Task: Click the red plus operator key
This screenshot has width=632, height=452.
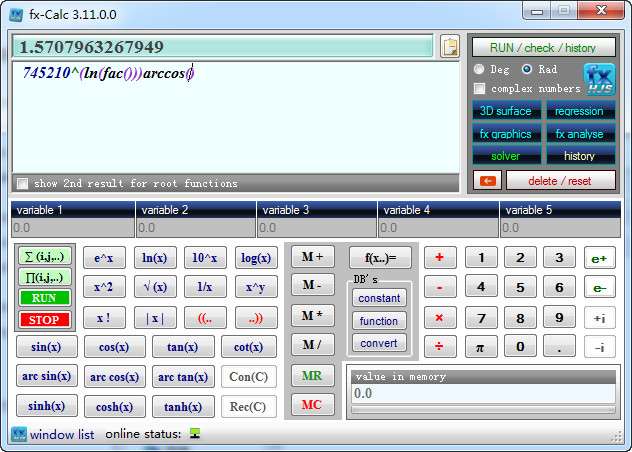Action: pyautogui.click(x=440, y=257)
